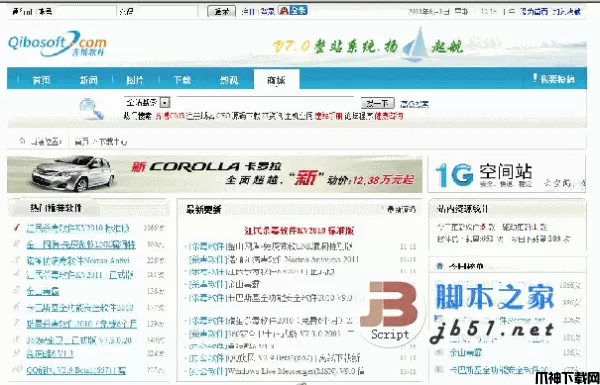Open the QQ V2.9 Beta hot software link
Viewport: 600px width, 385px height.
(x=76, y=370)
